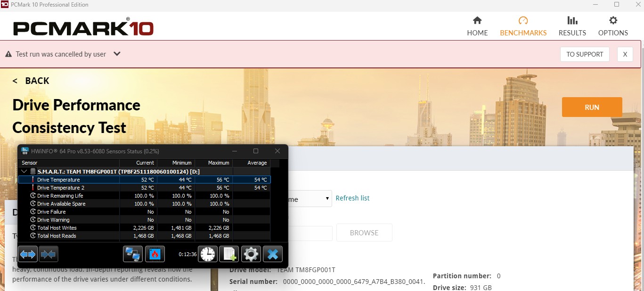Click the drive chip icon in the S.M.A.R.T. header

[x=33, y=171]
